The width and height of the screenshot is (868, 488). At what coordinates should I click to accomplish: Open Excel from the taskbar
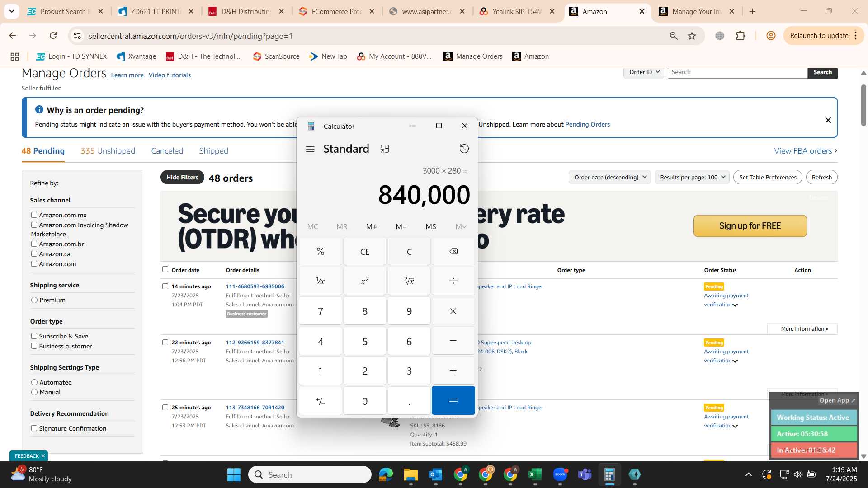(x=535, y=474)
